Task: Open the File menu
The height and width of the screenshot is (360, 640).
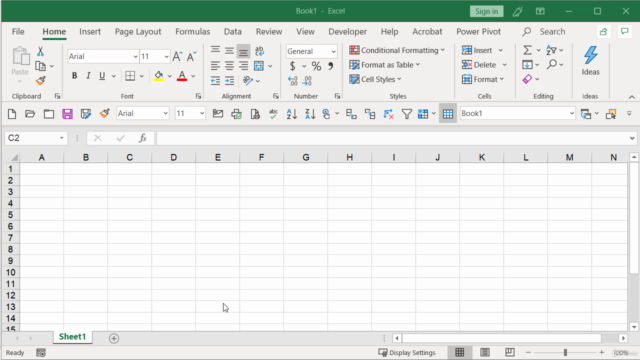Action: pyautogui.click(x=18, y=31)
